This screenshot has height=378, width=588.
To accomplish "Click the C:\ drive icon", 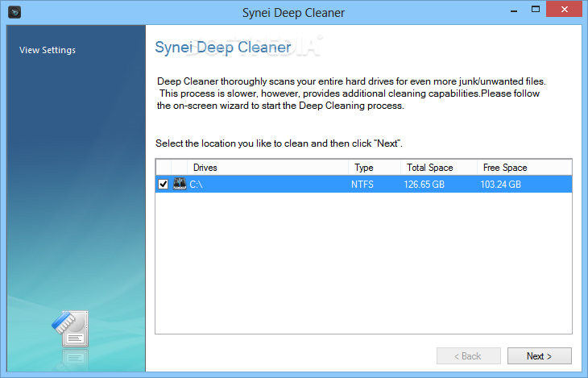I will click(x=180, y=184).
